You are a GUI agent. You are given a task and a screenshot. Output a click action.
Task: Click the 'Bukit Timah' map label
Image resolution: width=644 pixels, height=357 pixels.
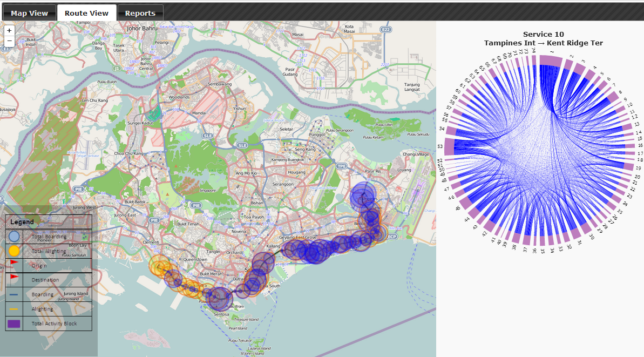point(188,224)
